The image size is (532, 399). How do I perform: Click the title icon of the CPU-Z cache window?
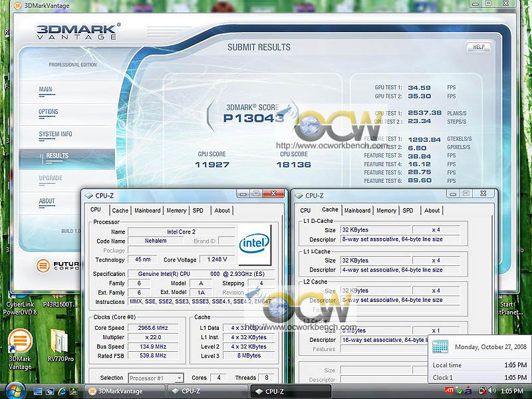(x=299, y=196)
